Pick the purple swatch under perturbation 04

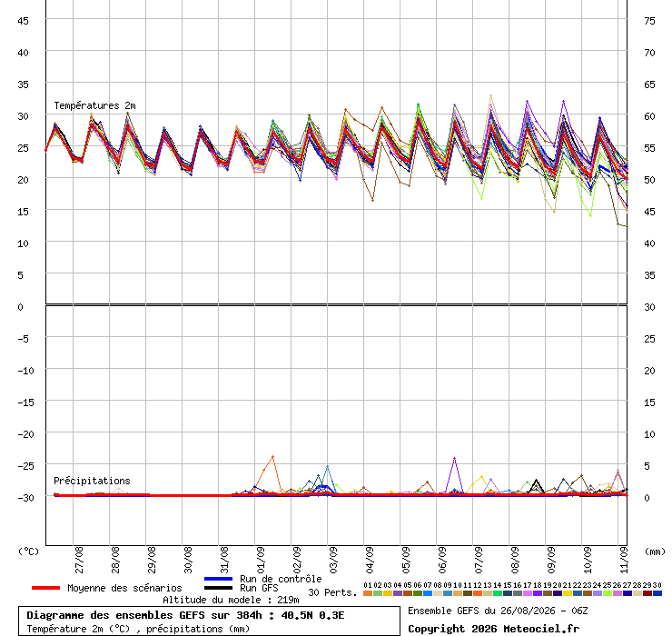397,593
